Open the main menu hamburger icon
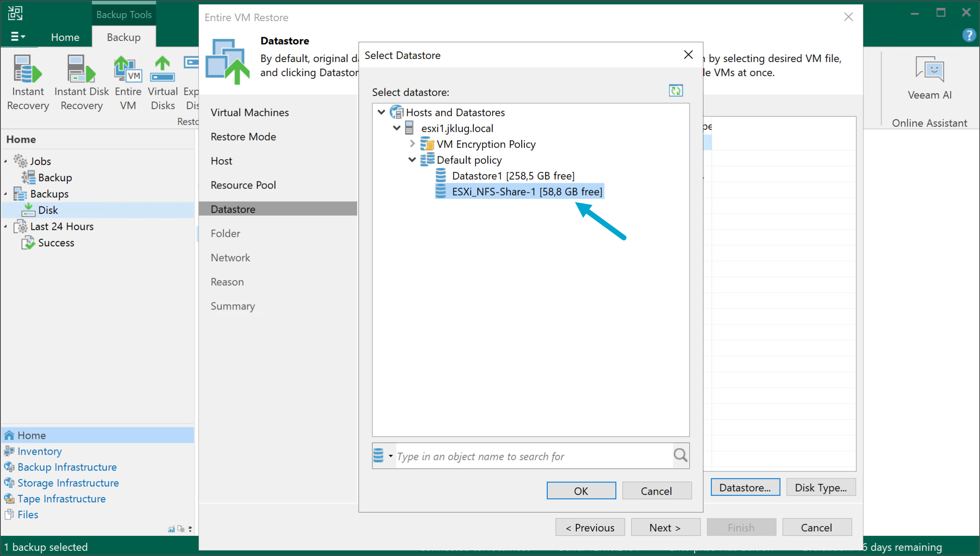This screenshot has width=980, height=556. point(18,37)
